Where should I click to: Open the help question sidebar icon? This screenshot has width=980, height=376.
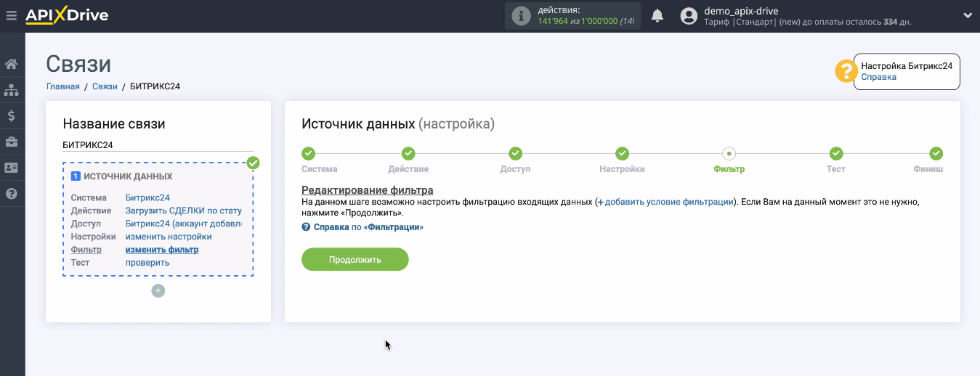(x=12, y=194)
